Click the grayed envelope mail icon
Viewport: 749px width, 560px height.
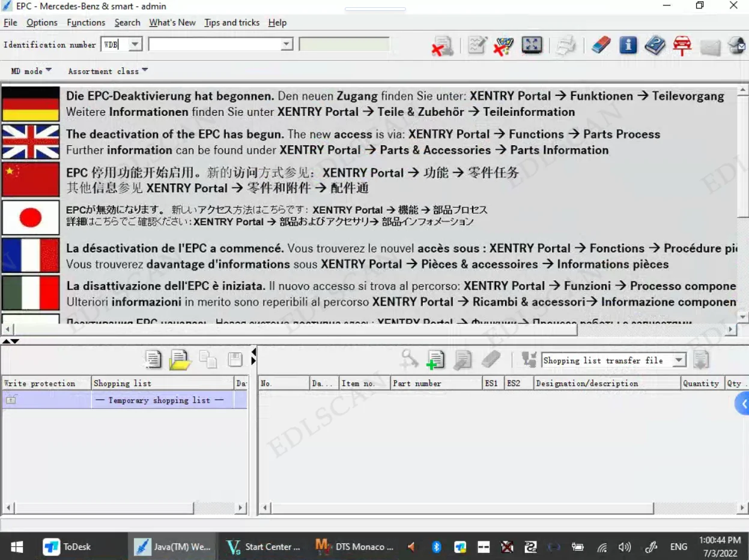point(710,47)
